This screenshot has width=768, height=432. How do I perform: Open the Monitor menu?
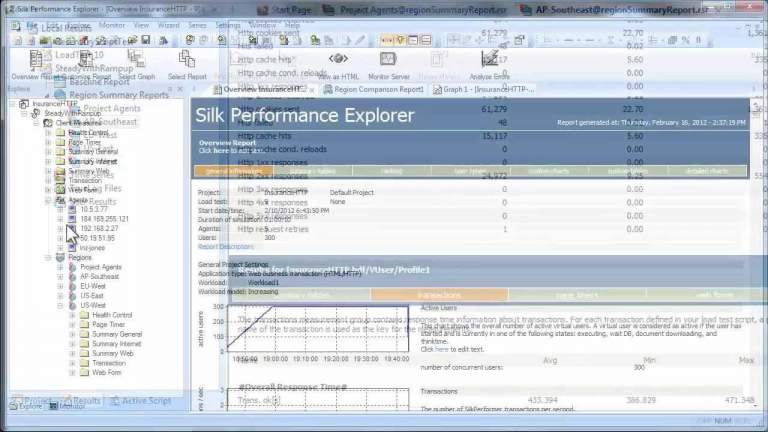tap(112, 25)
